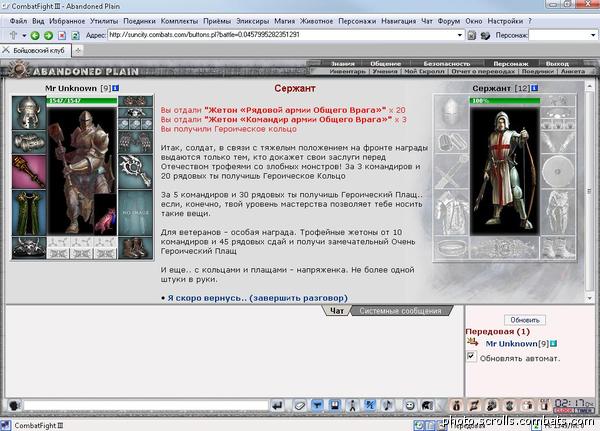The width and height of the screenshot is (600, 431).
Task: Click the Refresh page toolbar icon
Action: pos(75,36)
